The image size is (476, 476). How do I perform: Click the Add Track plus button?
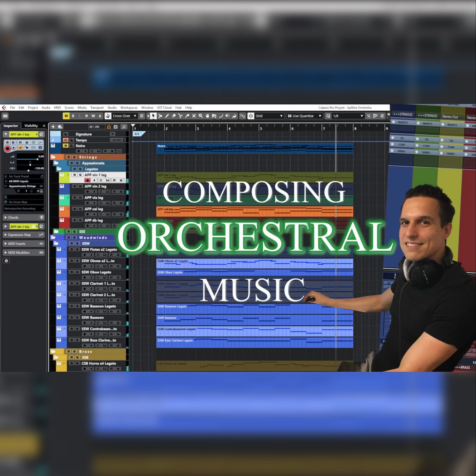53,127
